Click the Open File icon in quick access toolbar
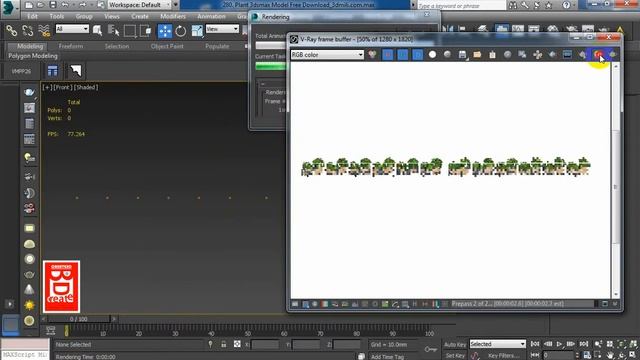 (x=40, y=5)
